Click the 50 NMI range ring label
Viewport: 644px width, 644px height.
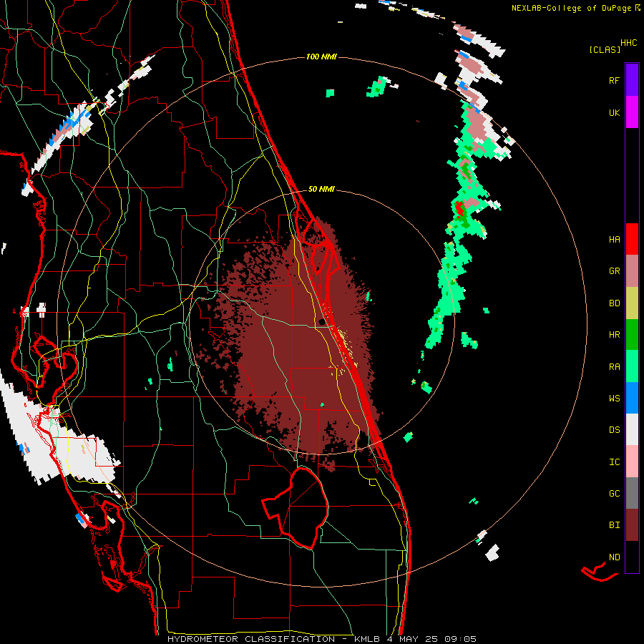click(x=321, y=190)
